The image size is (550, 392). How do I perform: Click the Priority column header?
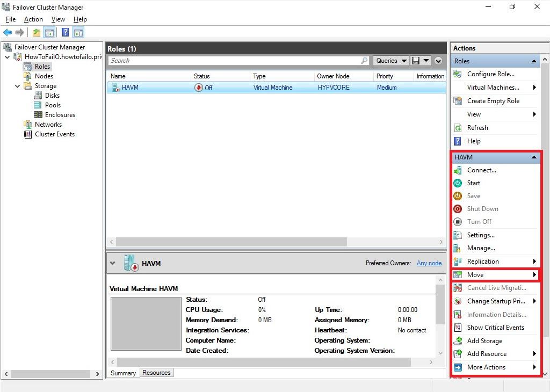[394, 76]
